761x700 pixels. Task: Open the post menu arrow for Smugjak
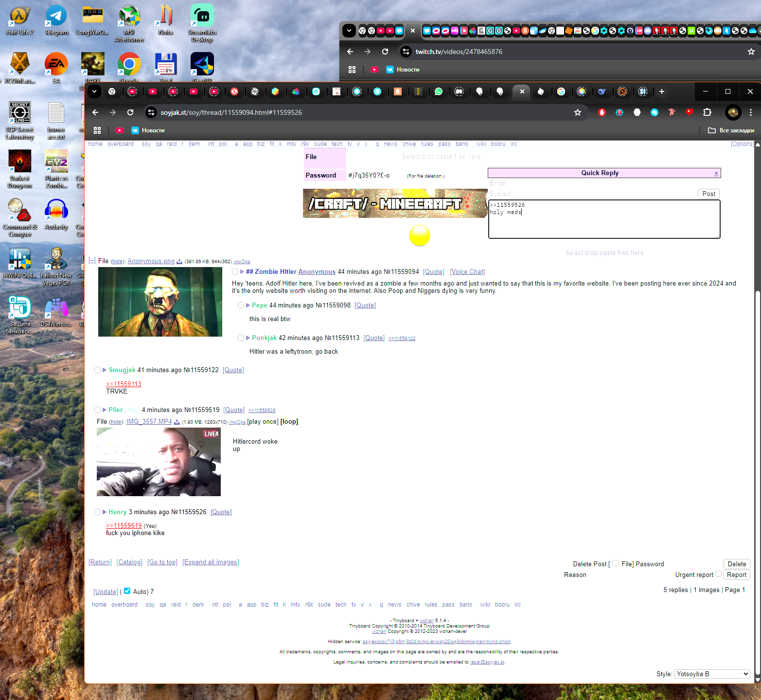click(x=105, y=370)
